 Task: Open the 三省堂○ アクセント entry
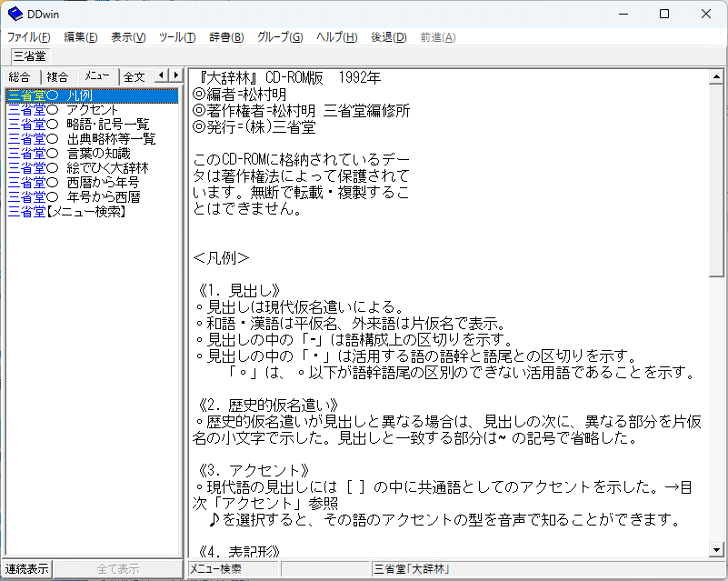coord(63,110)
